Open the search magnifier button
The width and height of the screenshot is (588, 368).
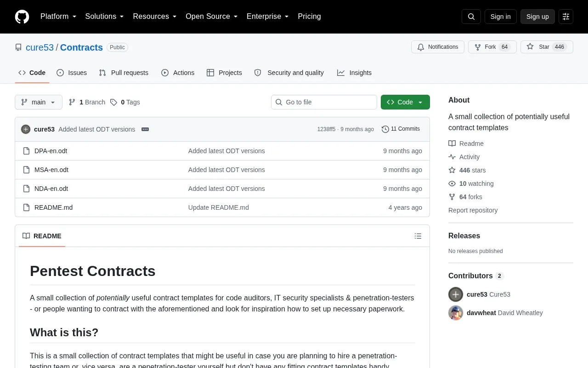[x=471, y=17]
